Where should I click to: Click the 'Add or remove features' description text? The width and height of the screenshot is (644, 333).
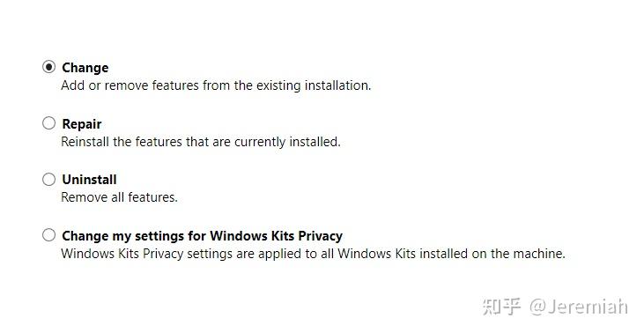click(216, 85)
